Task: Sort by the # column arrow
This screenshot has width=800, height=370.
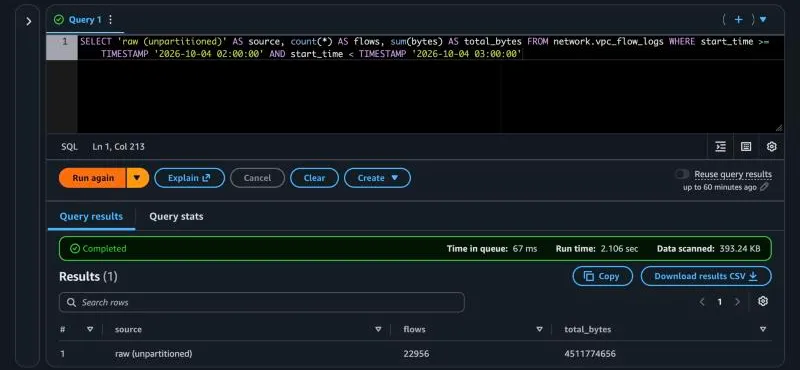Action: coord(90,330)
